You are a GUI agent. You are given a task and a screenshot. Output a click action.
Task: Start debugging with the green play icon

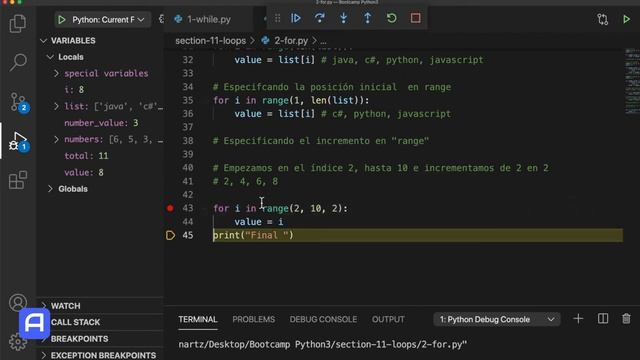click(x=62, y=20)
